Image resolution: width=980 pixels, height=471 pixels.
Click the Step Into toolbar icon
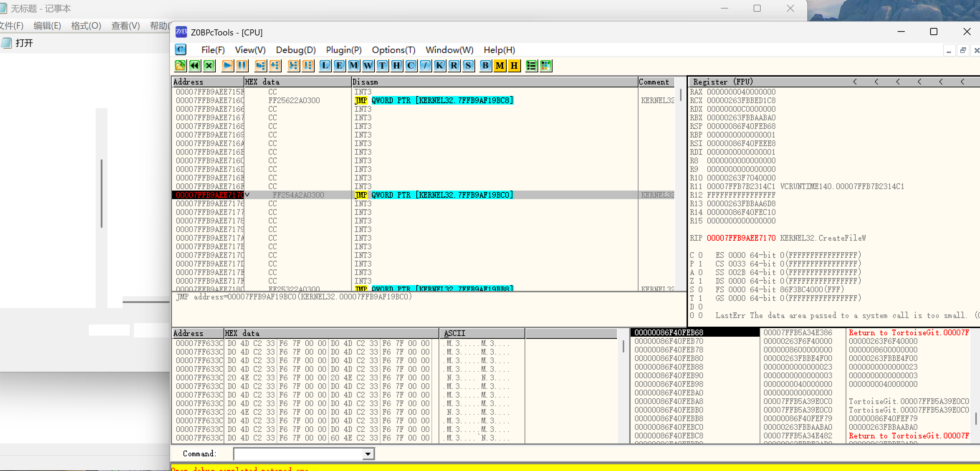(x=260, y=66)
